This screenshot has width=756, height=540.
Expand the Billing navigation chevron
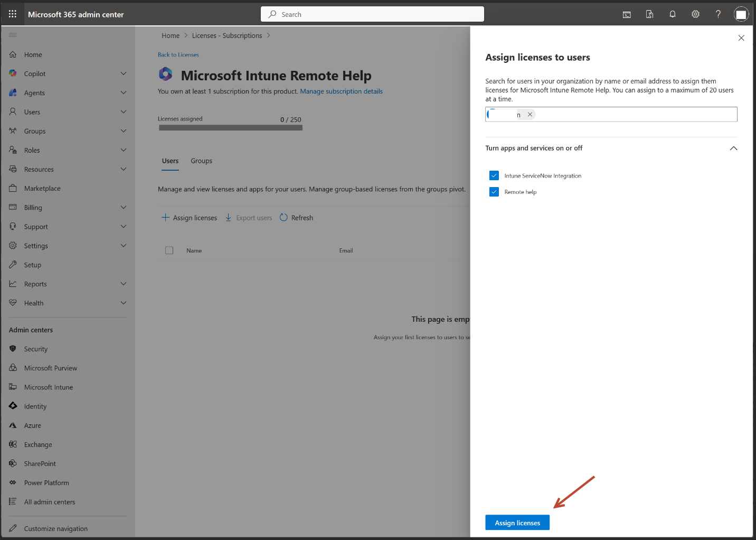point(124,208)
